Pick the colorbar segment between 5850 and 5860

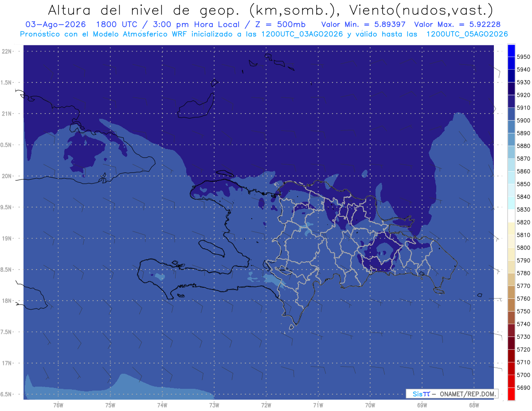click(511, 178)
